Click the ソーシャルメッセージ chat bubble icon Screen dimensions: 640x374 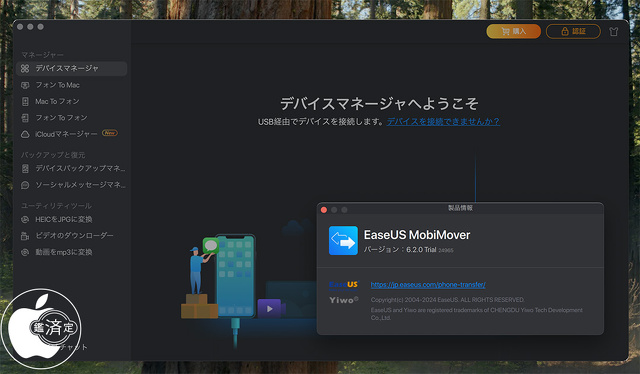[25, 185]
